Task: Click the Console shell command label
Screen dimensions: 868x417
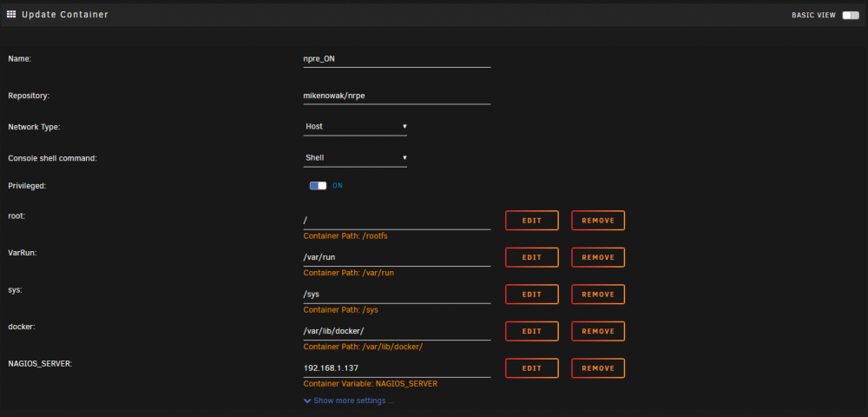Action: coord(52,158)
